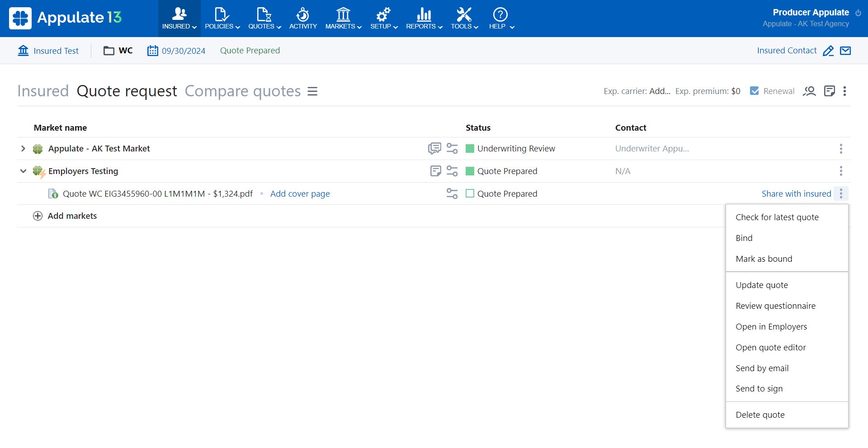This screenshot has width=868, height=448.
Task: Click settings sliders icon on Employers Testing row
Action: (452, 171)
